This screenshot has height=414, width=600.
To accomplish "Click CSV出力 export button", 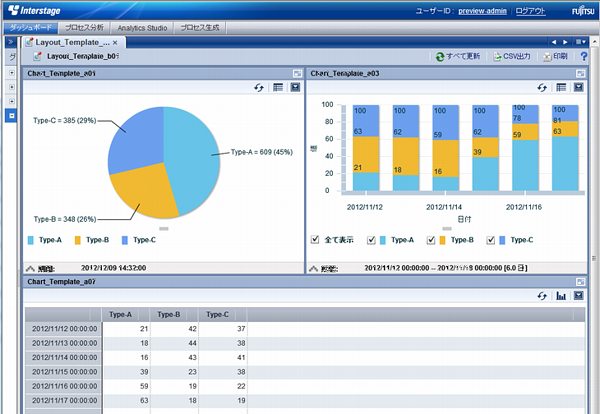I will click(x=514, y=57).
